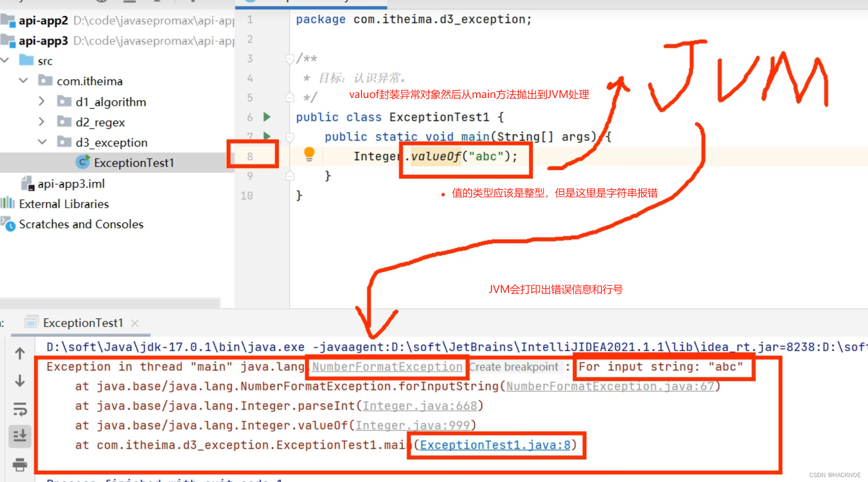Click horizontal scrollbar under project tree

click(110, 302)
